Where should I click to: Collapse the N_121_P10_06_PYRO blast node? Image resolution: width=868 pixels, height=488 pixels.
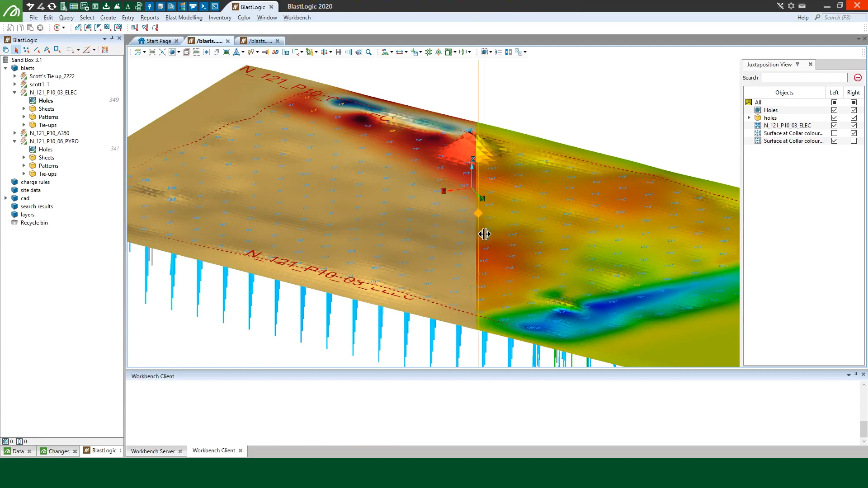(x=15, y=141)
